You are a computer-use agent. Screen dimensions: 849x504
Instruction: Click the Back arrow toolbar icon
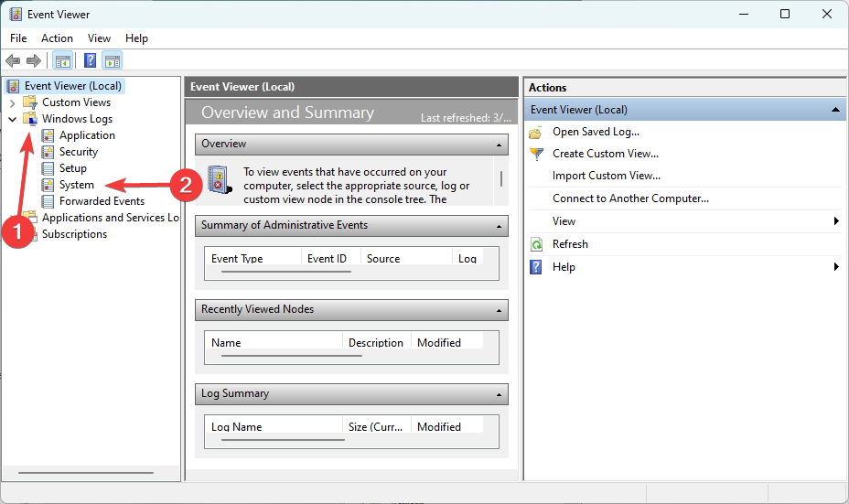(13, 61)
